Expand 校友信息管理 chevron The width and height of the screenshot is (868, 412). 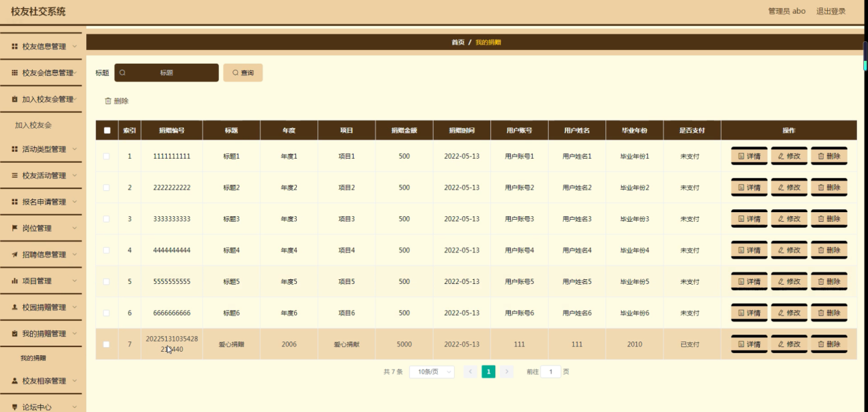[75, 47]
